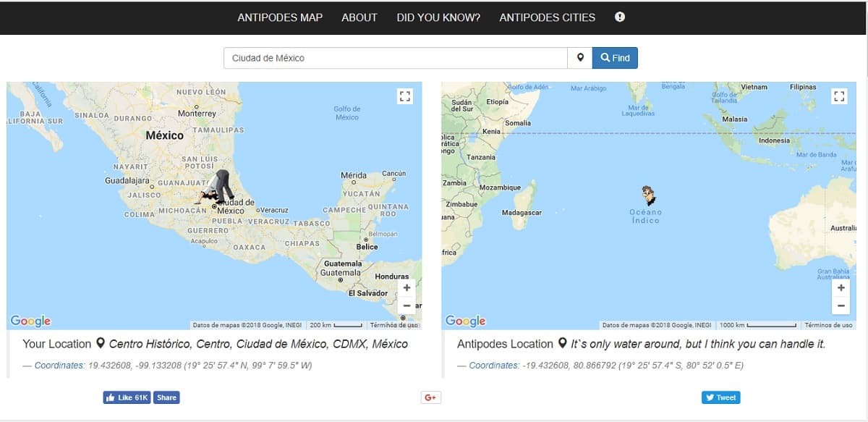Zoom out using minus control on right map
The height and width of the screenshot is (422, 868).
(841, 306)
